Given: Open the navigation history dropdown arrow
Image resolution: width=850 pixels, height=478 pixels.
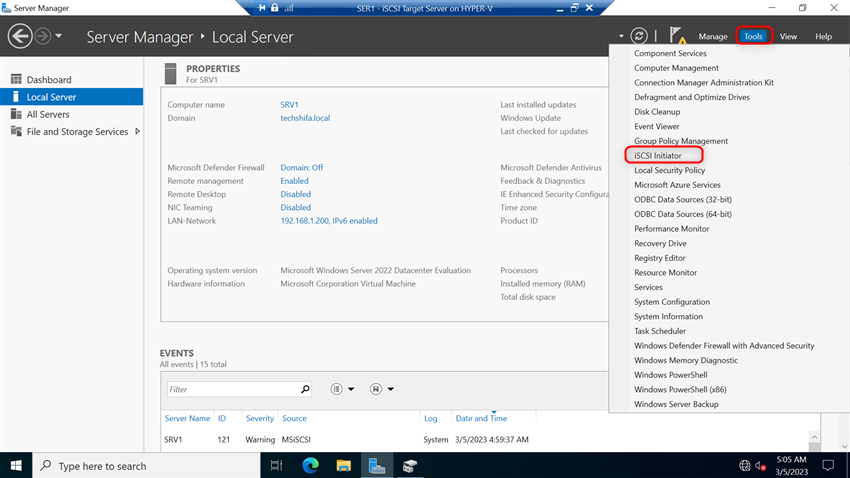Looking at the screenshot, I should click(59, 36).
